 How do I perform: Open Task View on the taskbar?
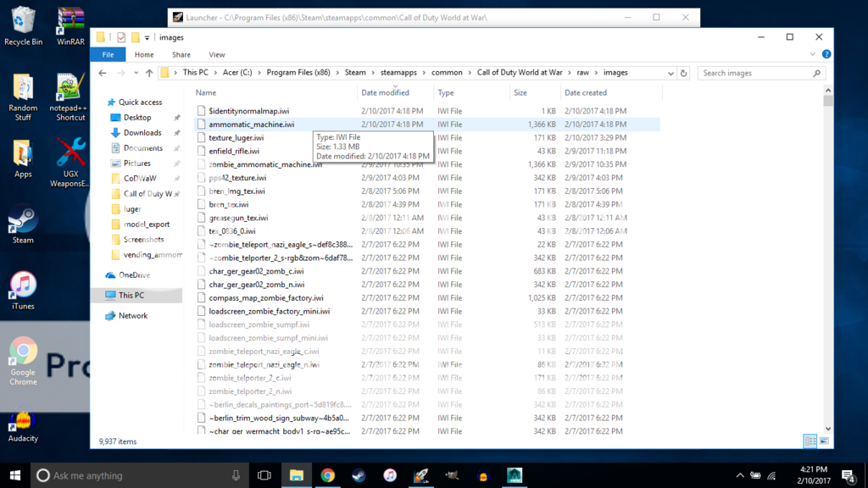[264, 475]
